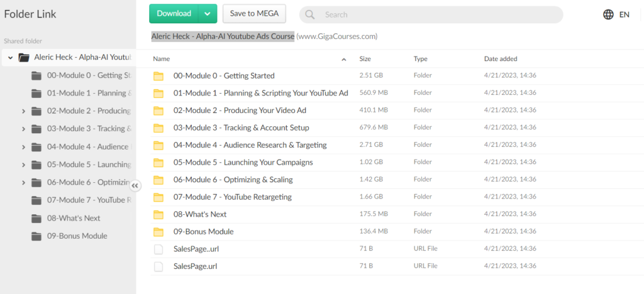Sort by Date added column
The image size is (644, 294).
point(501,59)
